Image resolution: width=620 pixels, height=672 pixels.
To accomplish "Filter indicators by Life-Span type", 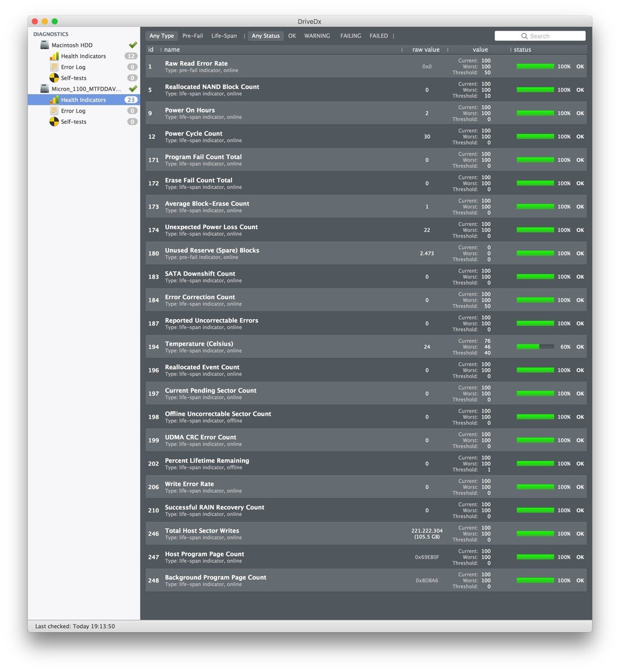I will click(x=224, y=36).
